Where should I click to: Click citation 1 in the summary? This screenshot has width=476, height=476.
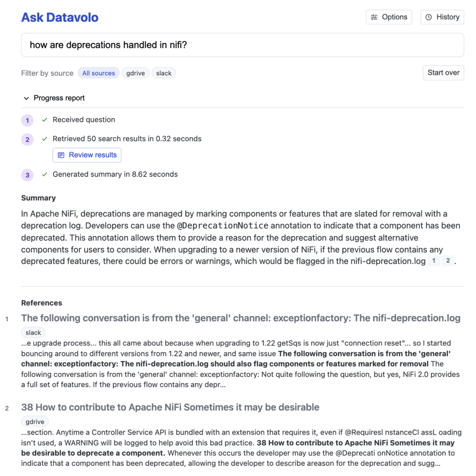click(x=433, y=261)
